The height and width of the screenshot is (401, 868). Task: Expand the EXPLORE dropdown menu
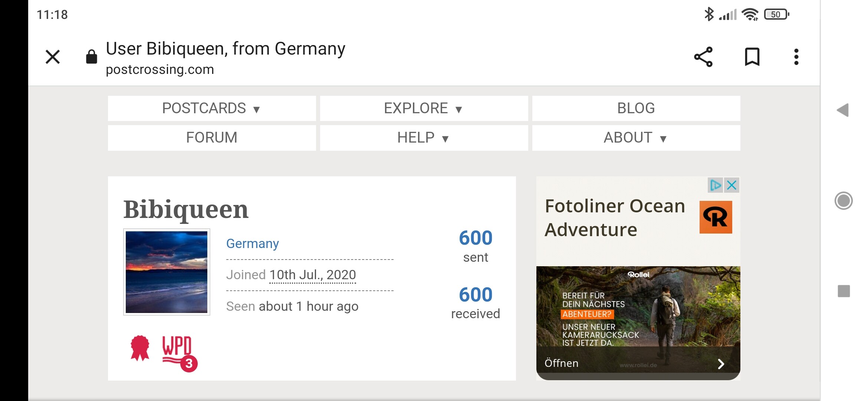424,108
